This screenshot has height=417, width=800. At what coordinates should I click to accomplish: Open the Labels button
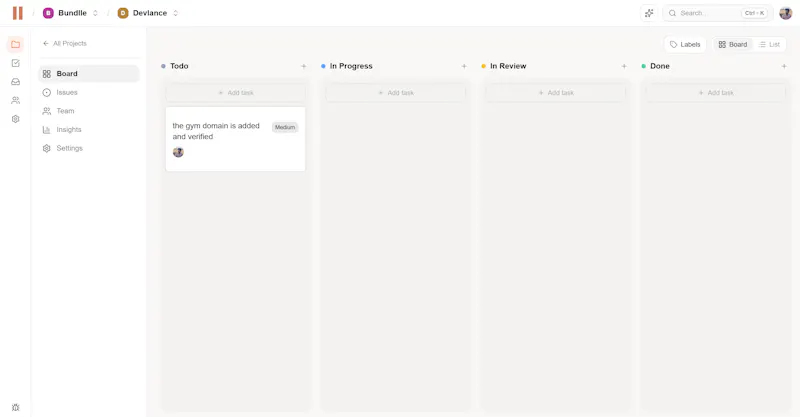685,44
